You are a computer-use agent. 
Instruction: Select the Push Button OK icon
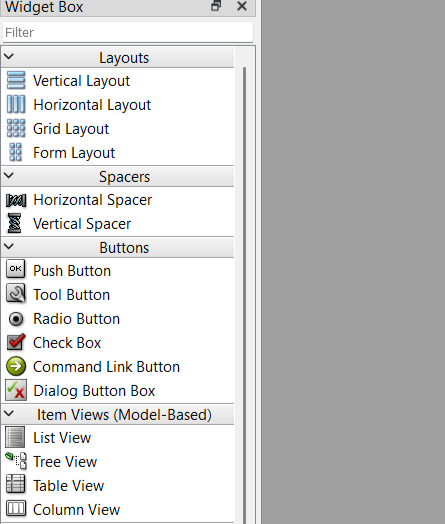tap(16, 270)
